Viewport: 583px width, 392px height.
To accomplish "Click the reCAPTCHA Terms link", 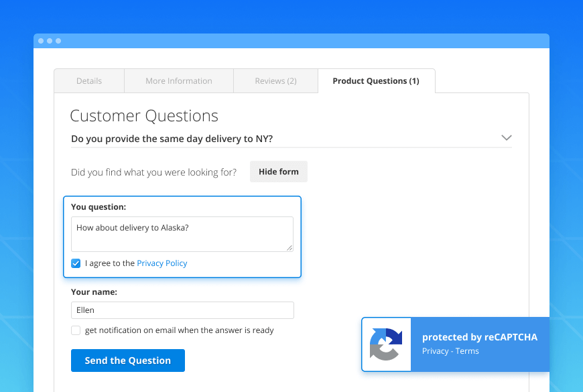I will tap(467, 350).
